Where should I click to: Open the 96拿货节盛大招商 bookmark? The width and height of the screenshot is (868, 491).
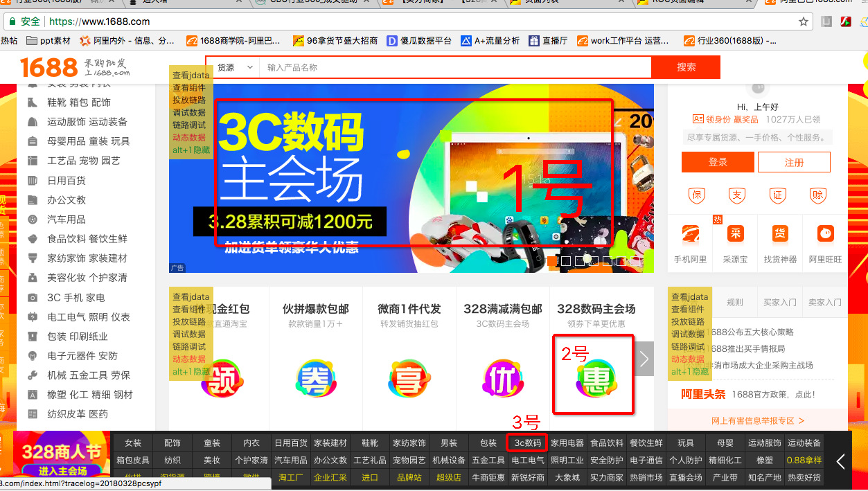[x=335, y=41]
